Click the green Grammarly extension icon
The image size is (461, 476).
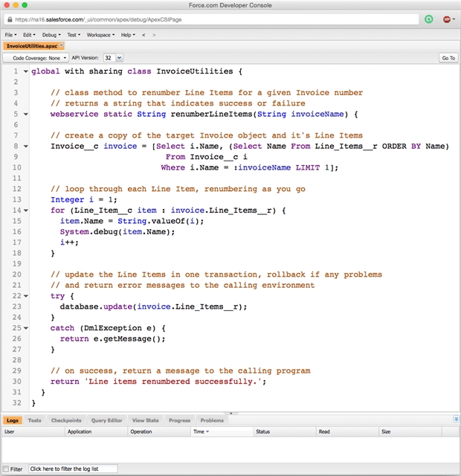pyautogui.click(x=428, y=19)
